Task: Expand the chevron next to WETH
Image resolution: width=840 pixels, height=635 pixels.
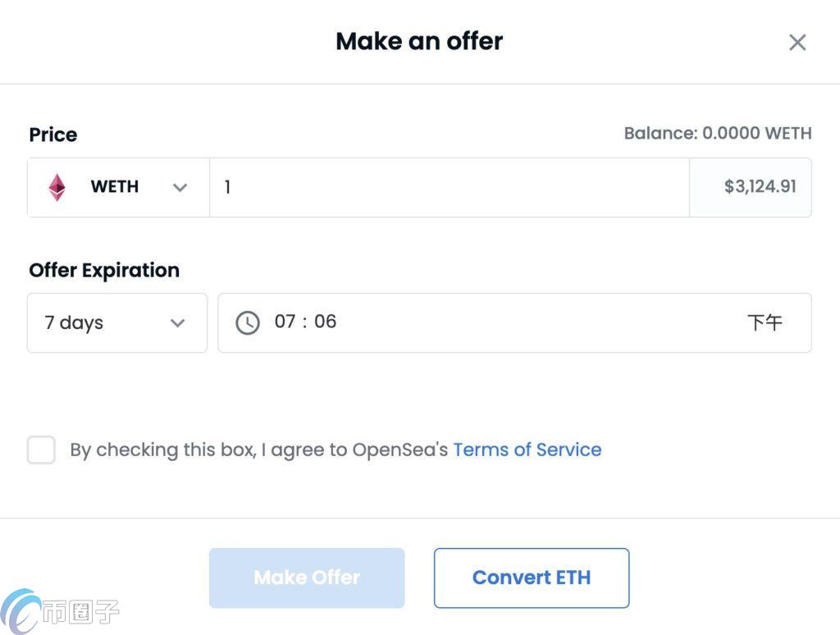Action: (x=180, y=187)
